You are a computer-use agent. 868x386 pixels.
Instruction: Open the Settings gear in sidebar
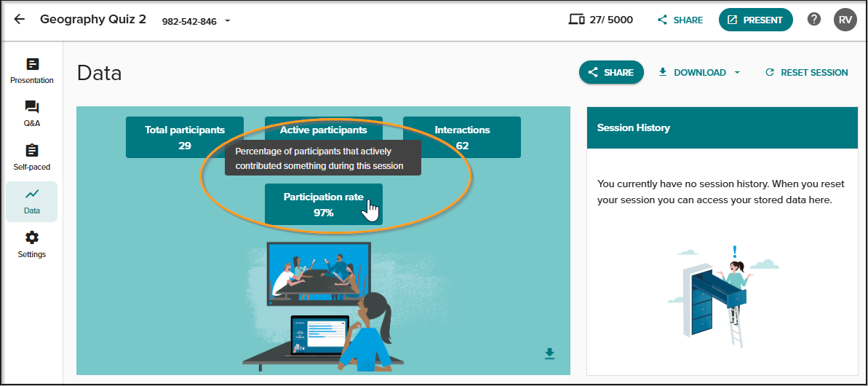tap(31, 245)
